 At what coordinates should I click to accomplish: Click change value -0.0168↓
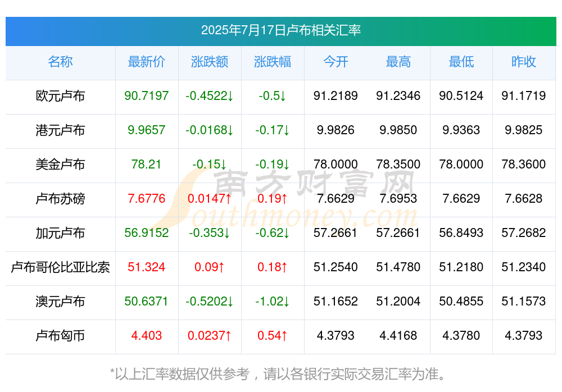[x=209, y=130]
